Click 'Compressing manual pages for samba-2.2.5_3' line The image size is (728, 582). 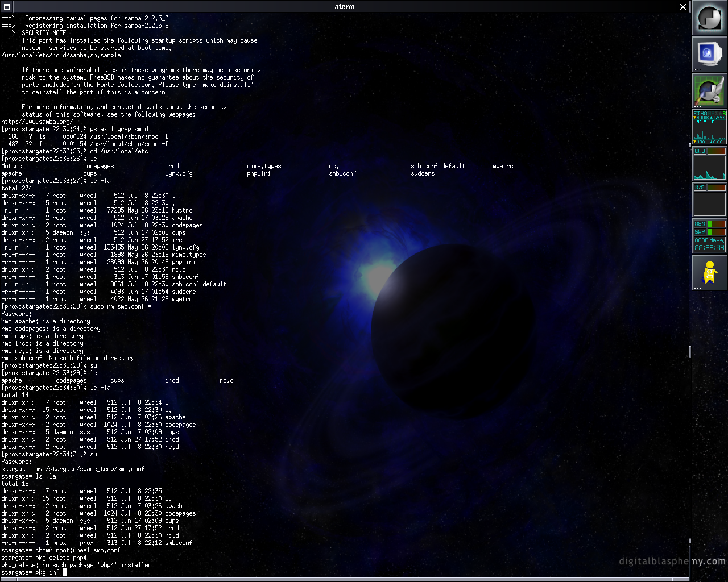(x=85, y=18)
